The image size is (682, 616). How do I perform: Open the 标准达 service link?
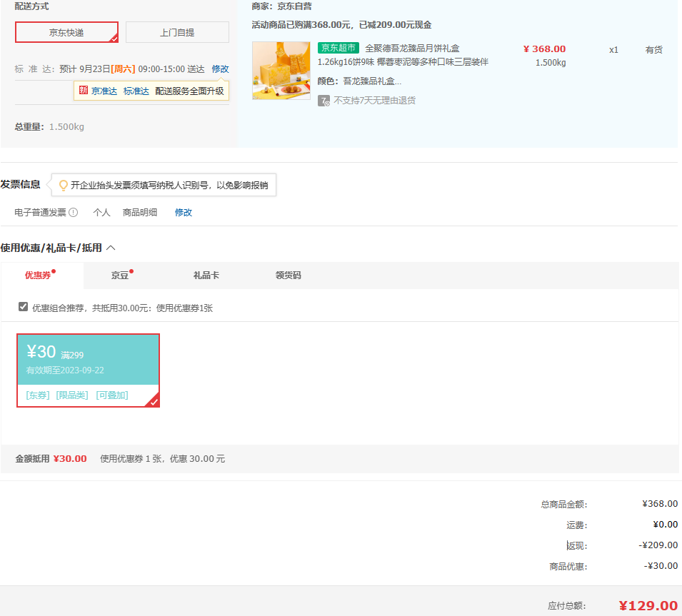coord(136,91)
